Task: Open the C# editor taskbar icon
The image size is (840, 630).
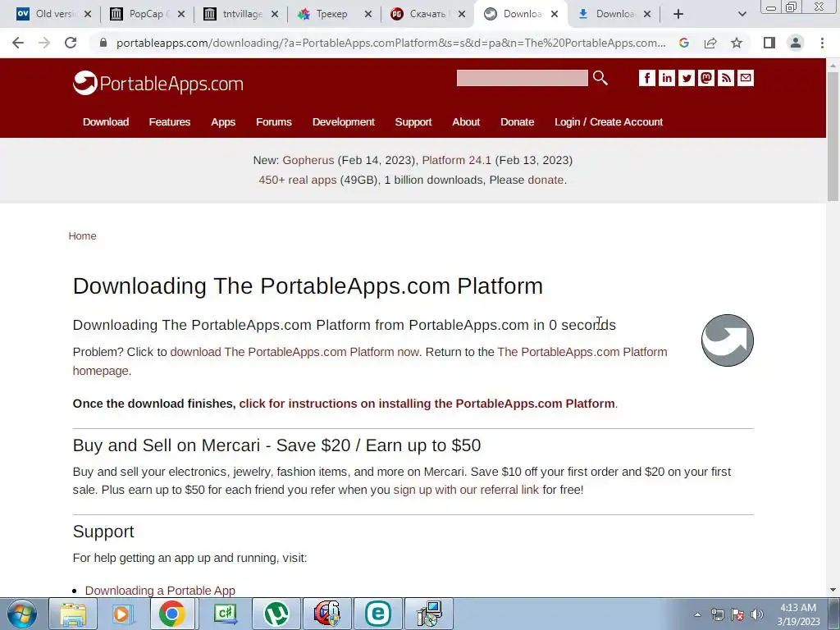Action: (x=225, y=614)
